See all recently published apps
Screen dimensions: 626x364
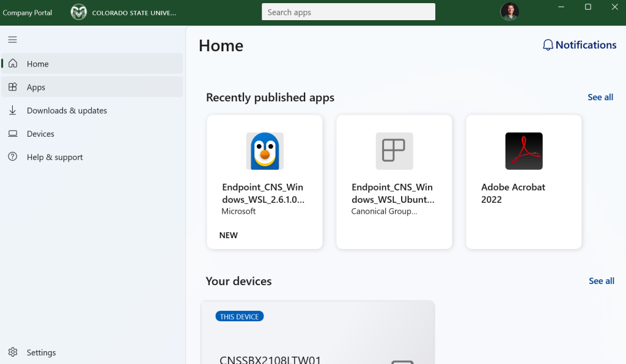[600, 97]
